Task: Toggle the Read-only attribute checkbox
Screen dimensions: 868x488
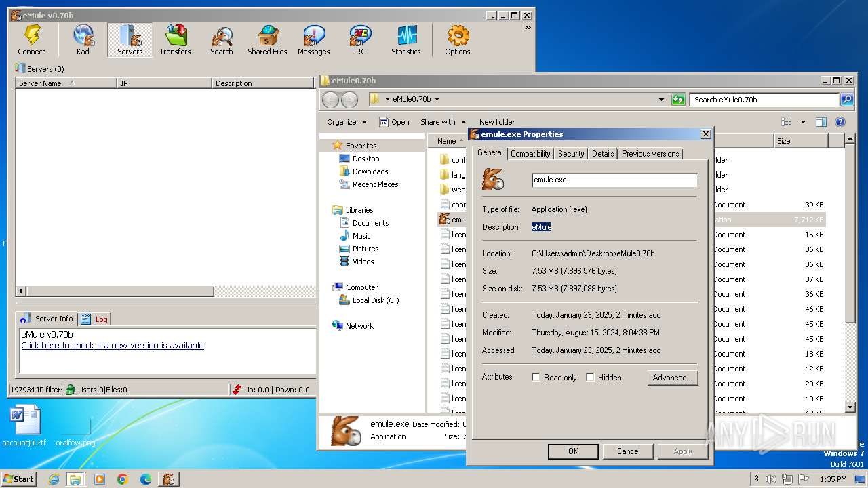Action: coord(536,378)
